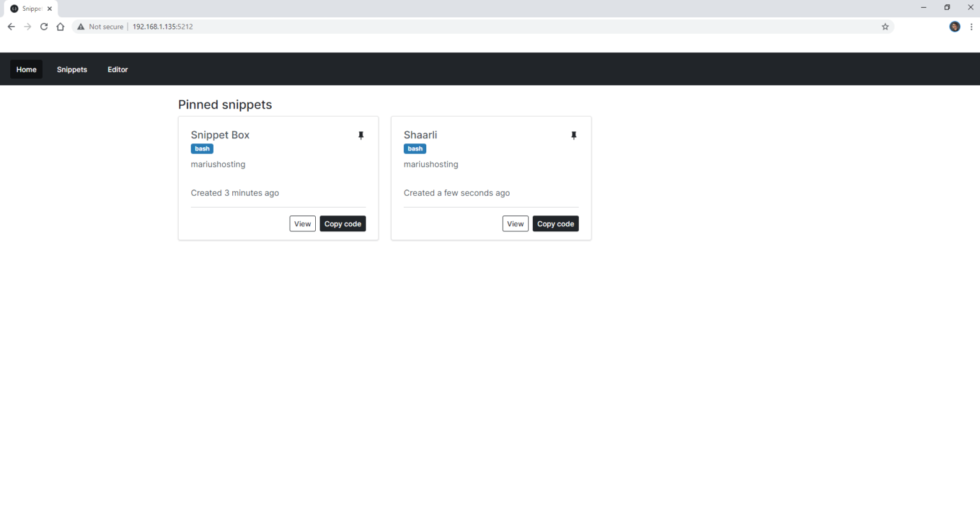Click the bash badge on the Shaarli card
980x531 pixels.
(415, 149)
